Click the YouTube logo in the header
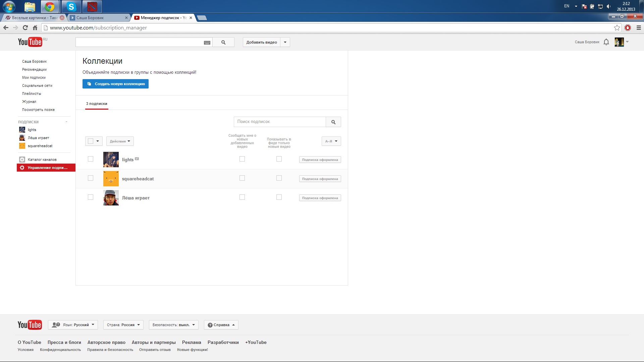644x362 pixels. 30,42
